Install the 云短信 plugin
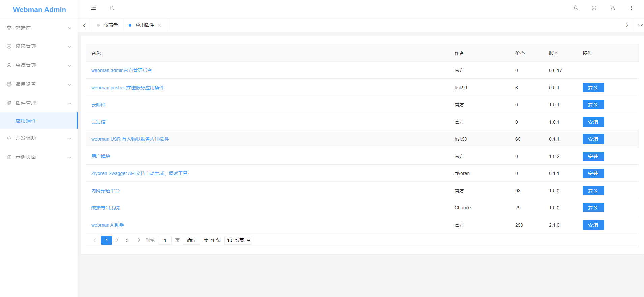 (x=593, y=122)
